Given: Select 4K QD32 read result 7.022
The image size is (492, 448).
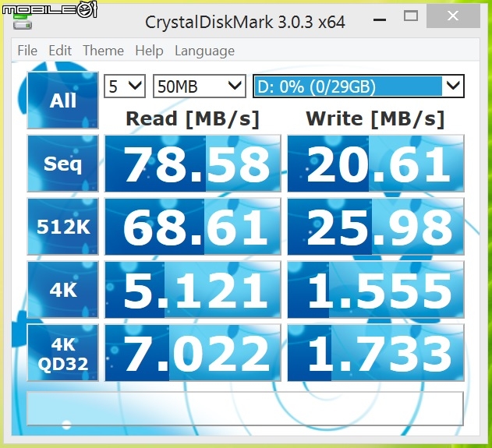Looking at the screenshot, I should [x=193, y=353].
